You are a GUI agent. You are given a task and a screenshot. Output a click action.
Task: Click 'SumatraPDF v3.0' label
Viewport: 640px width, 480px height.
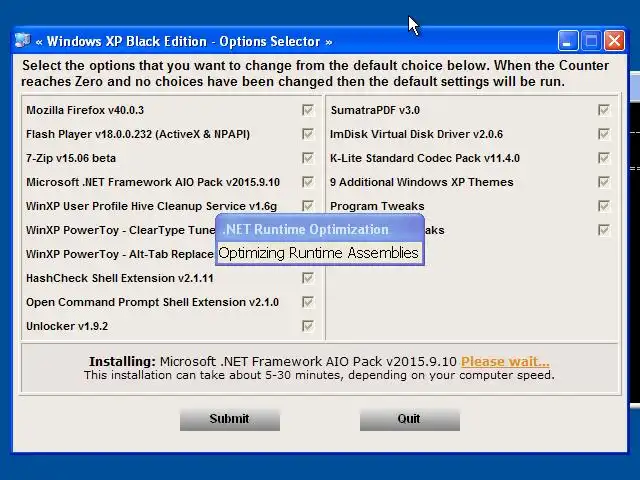pyautogui.click(x=375, y=110)
